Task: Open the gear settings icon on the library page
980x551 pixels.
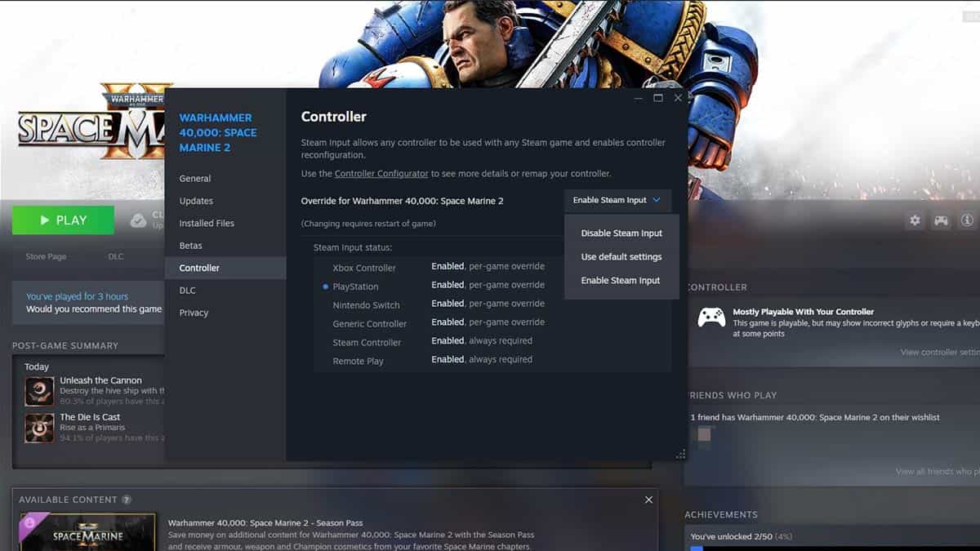Action: pos(915,220)
